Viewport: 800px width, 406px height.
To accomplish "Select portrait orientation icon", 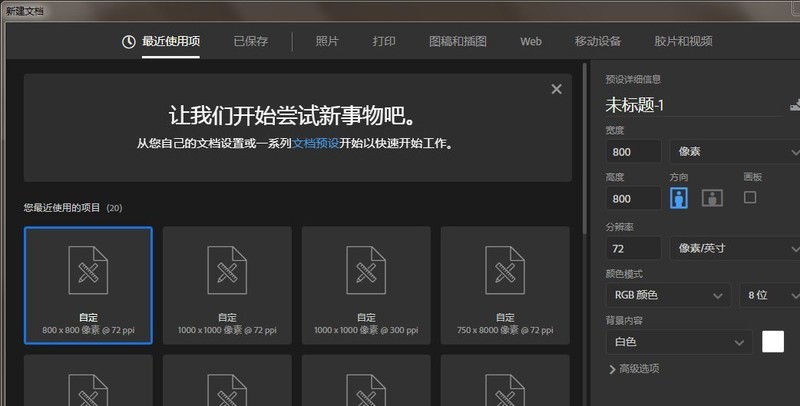I will pos(679,198).
